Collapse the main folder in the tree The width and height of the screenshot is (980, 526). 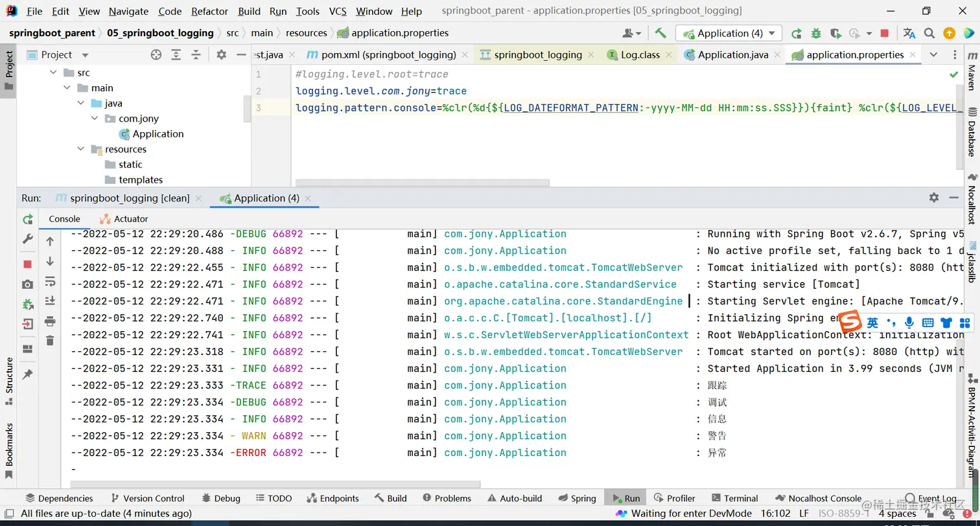[67, 88]
